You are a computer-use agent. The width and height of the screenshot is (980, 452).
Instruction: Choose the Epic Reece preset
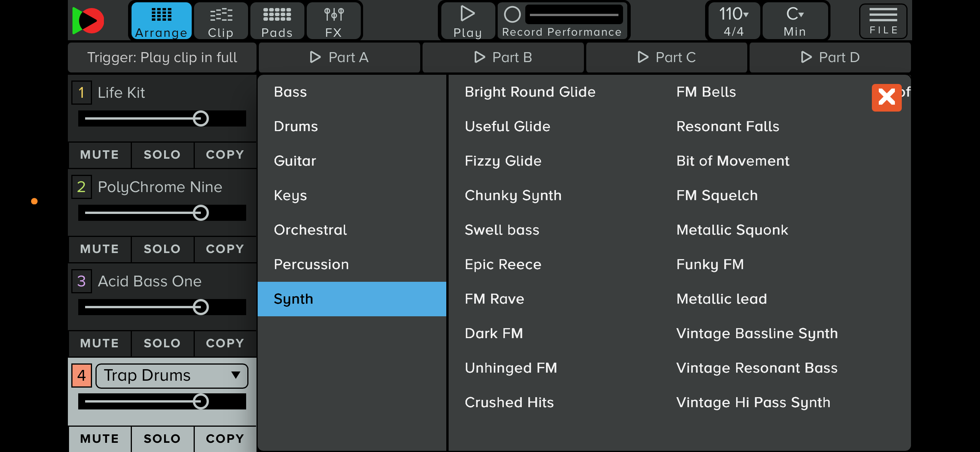503,265
